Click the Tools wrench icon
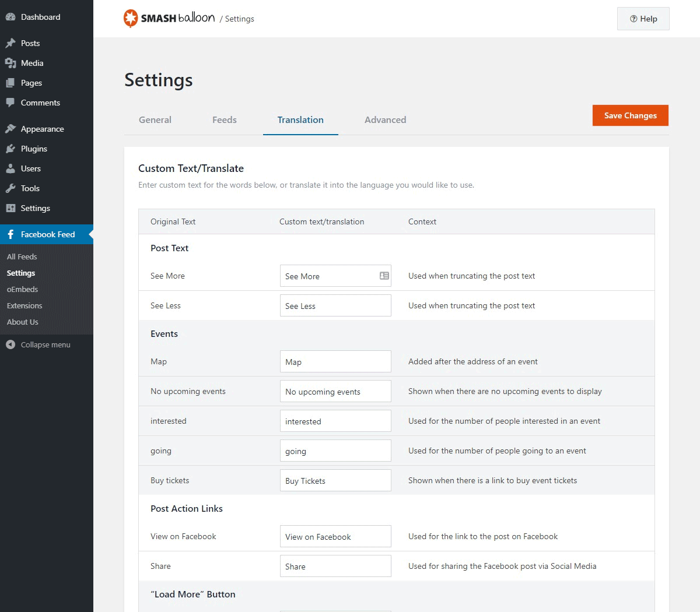The image size is (700, 612). click(x=10, y=188)
